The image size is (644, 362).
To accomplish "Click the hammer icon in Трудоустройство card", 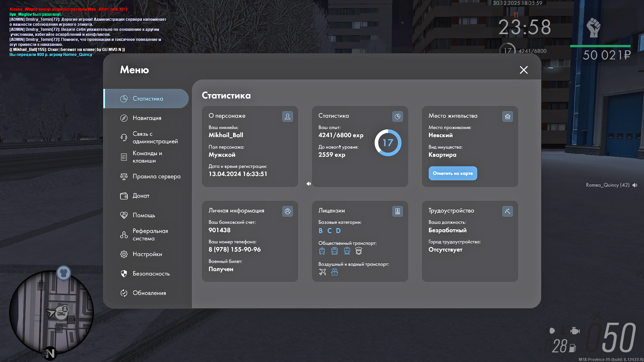I will [507, 212].
